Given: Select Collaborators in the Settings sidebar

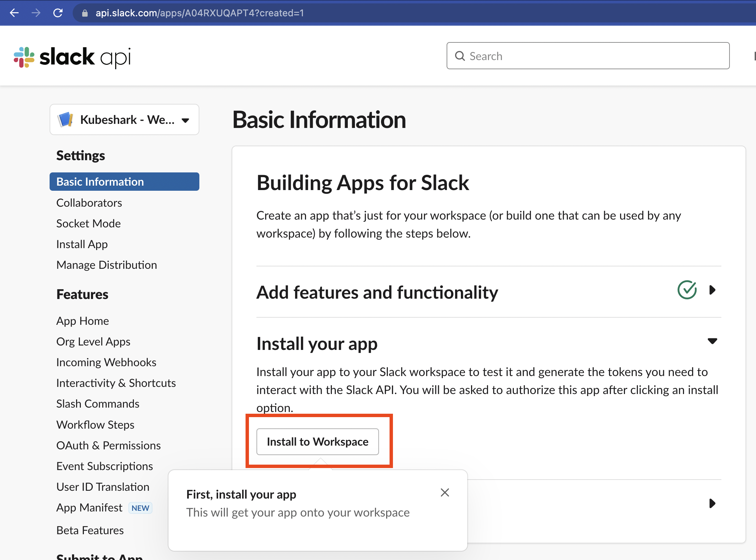Looking at the screenshot, I should point(89,203).
